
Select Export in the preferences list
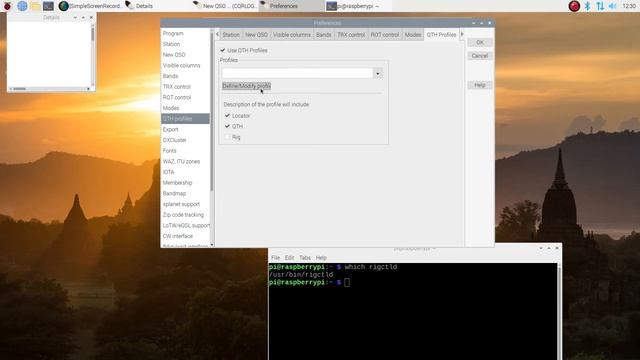(186, 129)
